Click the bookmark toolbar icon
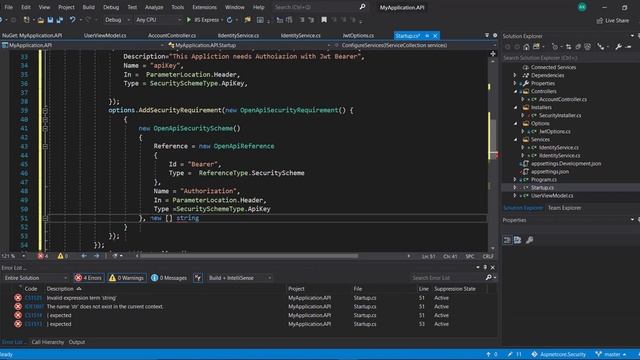Viewport: 640px width, 360px height. point(324,20)
